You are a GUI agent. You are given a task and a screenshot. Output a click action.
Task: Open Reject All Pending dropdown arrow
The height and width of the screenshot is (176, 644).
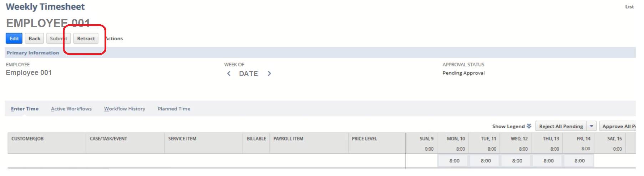click(592, 126)
